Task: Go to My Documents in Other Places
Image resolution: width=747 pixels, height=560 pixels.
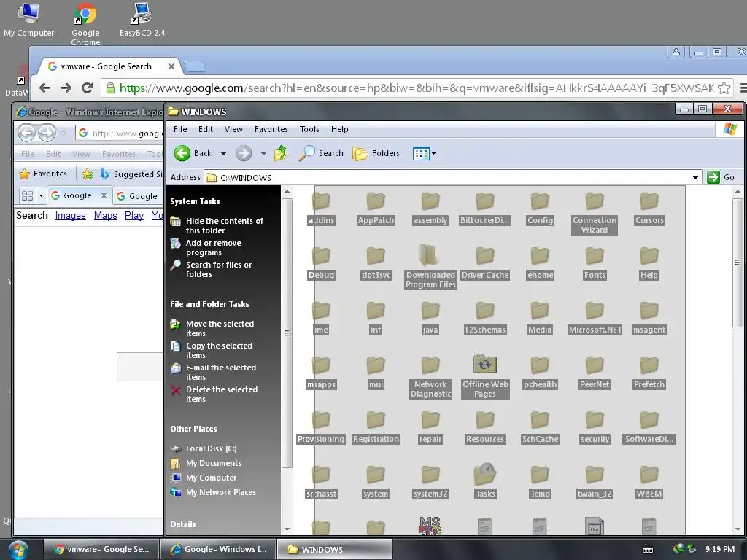Action: (x=214, y=463)
